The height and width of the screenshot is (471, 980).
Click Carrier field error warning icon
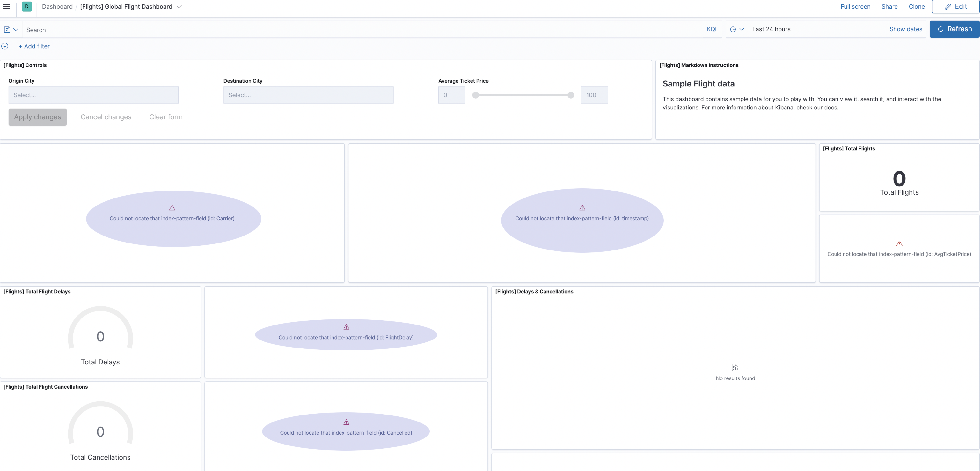click(x=172, y=208)
